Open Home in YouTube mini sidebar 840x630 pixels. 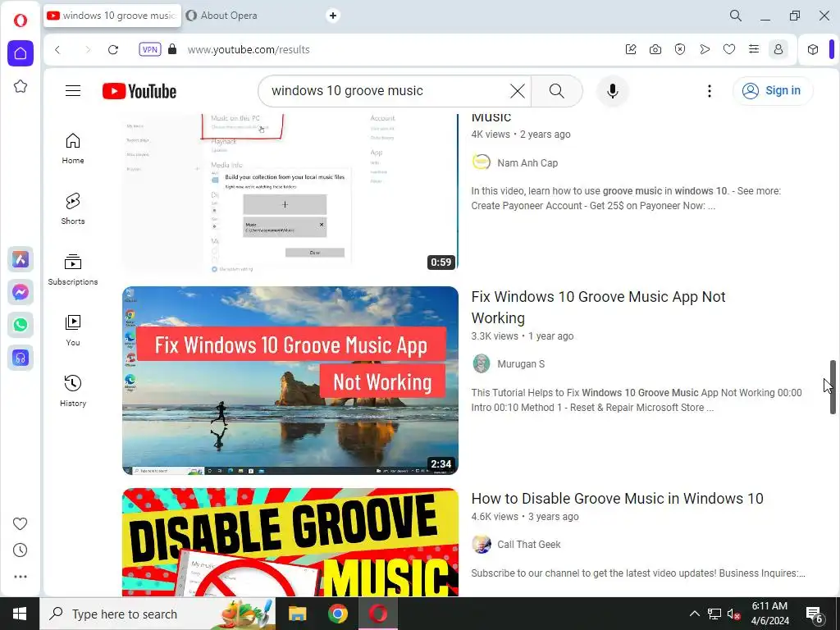click(x=73, y=148)
